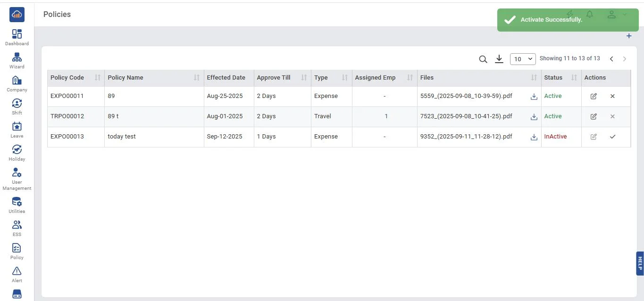Edit the TRPO00012 travel policy

coord(594,116)
